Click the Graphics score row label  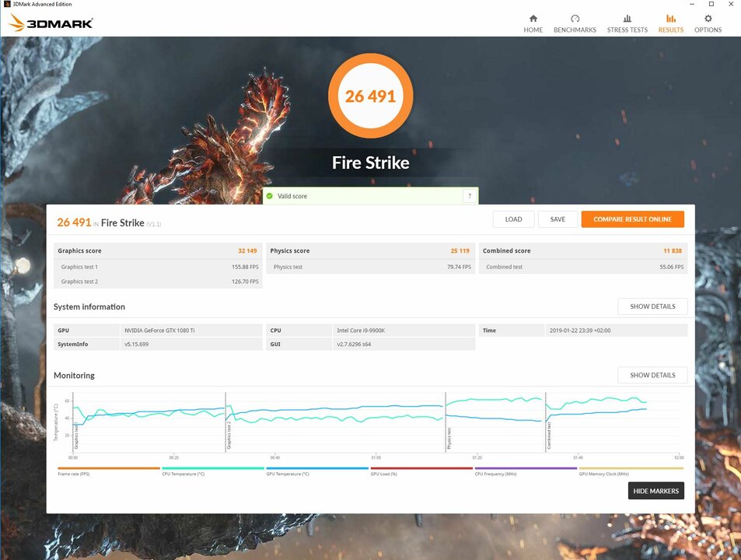[79, 251]
